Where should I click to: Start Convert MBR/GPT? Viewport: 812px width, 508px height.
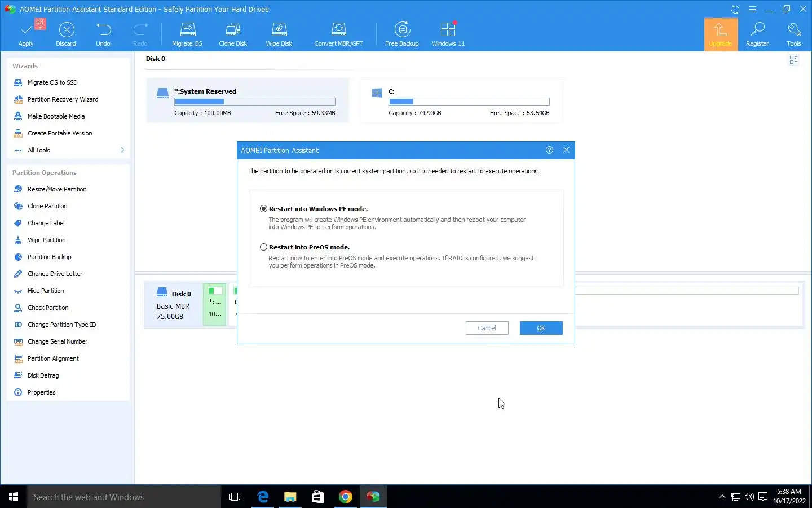pos(338,34)
